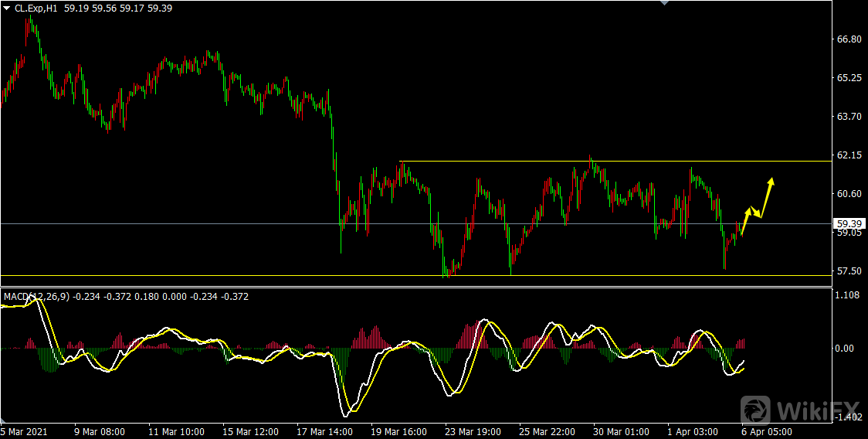Open the CL.Exp,H1 chart dropdown triangle
The height and width of the screenshot is (439, 868).
(7, 7)
